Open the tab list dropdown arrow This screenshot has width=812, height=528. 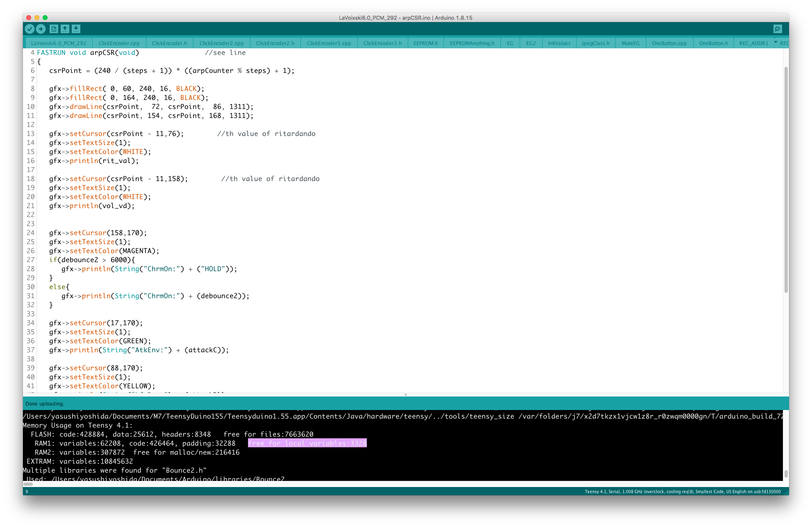click(x=776, y=42)
